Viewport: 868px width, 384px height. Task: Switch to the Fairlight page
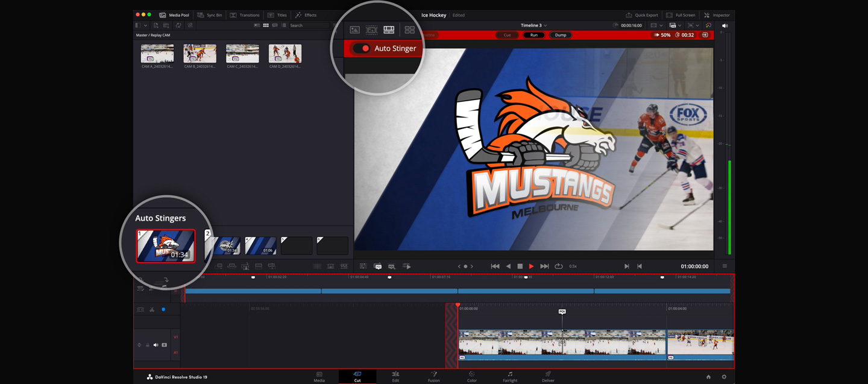pyautogui.click(x=509, y=377)
